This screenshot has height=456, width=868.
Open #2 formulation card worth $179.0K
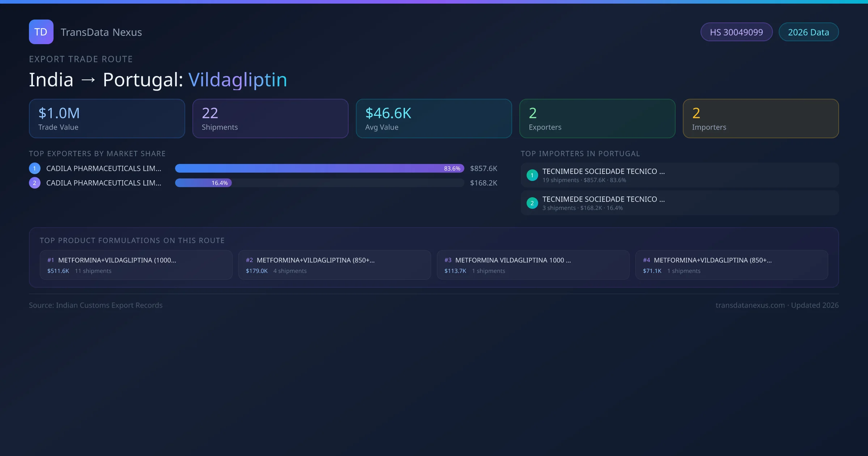click(334, 265)
